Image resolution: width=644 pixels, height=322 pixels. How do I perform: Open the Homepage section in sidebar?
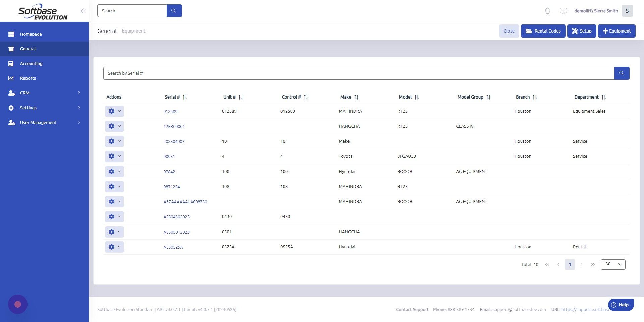click(x=31, y=34)
